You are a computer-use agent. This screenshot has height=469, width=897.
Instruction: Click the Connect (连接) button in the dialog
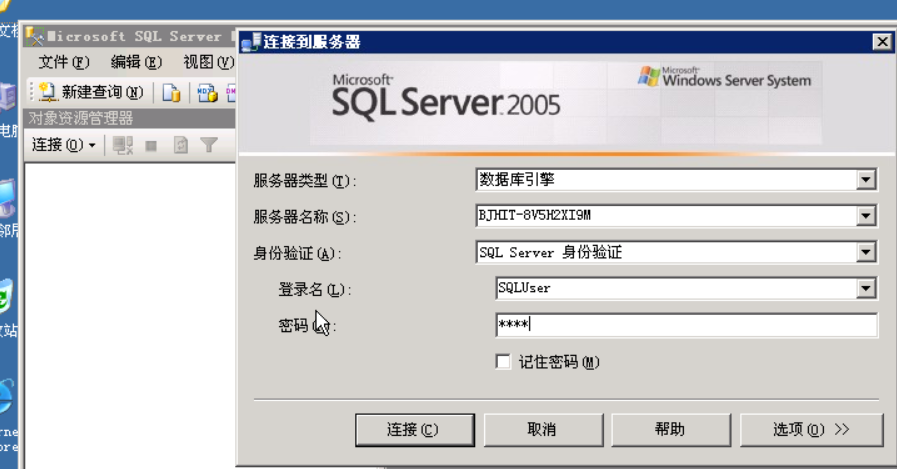[x=415, y=430]
